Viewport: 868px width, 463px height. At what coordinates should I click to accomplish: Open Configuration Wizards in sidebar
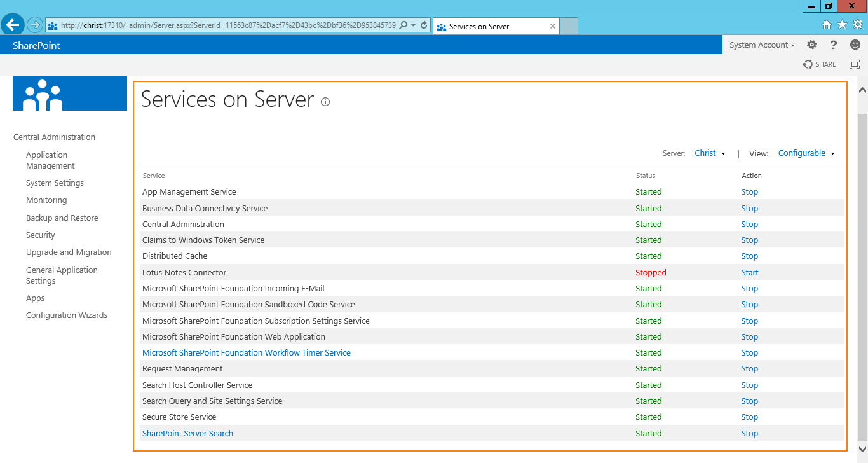pyautogui.click(x=67, y=315)
